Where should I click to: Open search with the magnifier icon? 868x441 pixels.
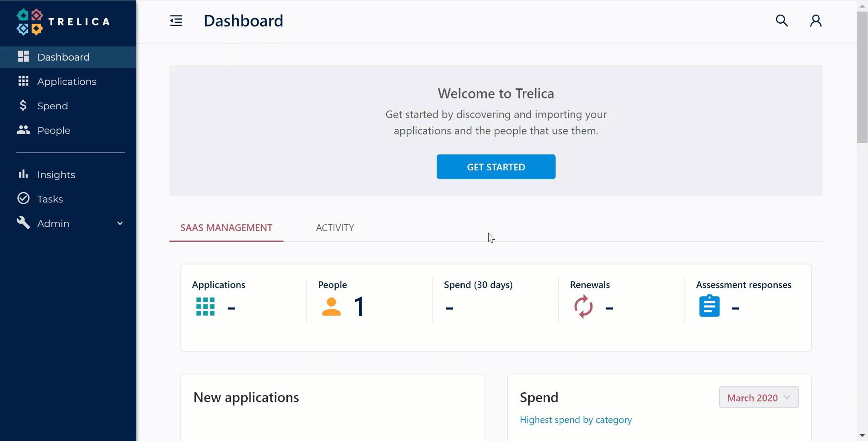point(781,21)
